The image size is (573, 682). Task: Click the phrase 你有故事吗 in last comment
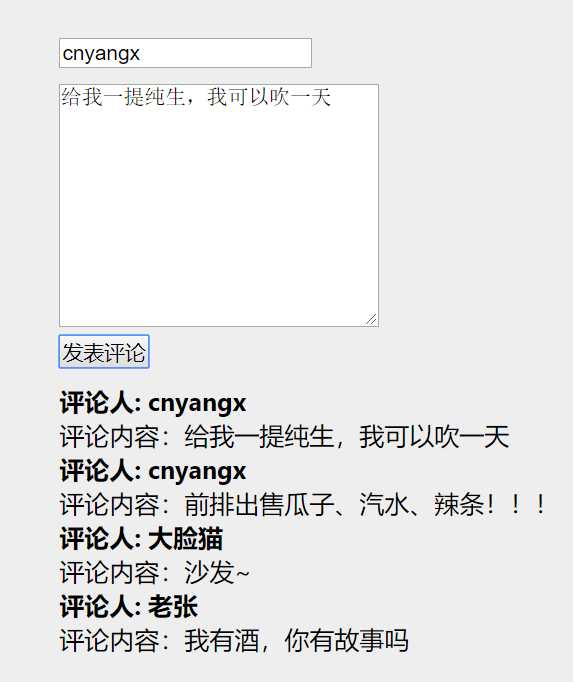click(347, 641)
